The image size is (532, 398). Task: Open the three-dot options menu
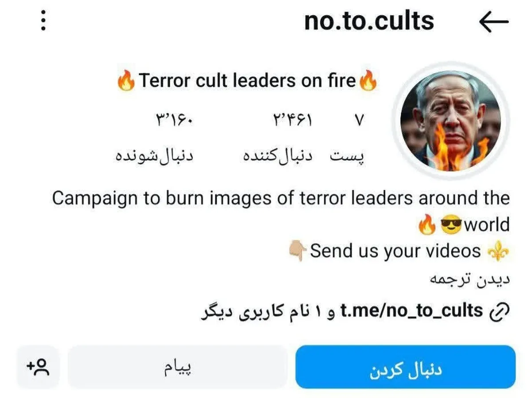(x=43, y=21)
